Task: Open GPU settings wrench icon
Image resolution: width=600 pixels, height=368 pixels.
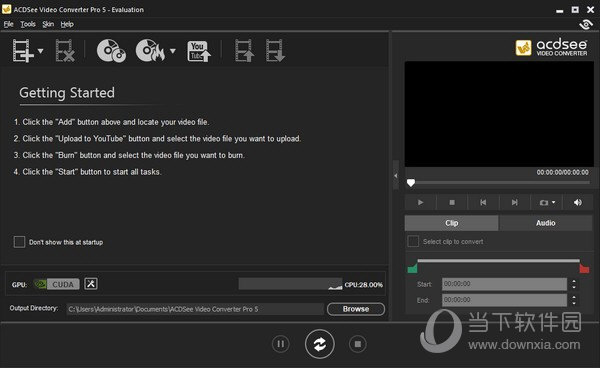Action: coord(91,284)
